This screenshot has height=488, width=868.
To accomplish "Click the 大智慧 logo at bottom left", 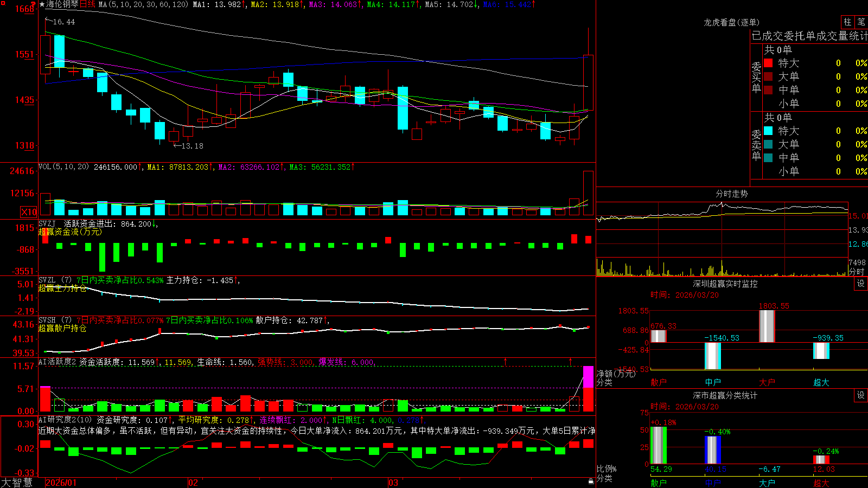I will click(x=17, y=483).
